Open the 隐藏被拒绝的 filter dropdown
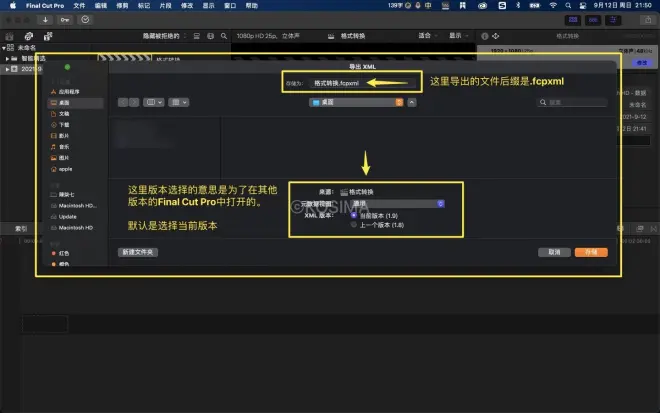The height and width of the screenshot is (413, 660). pos(164,36)
